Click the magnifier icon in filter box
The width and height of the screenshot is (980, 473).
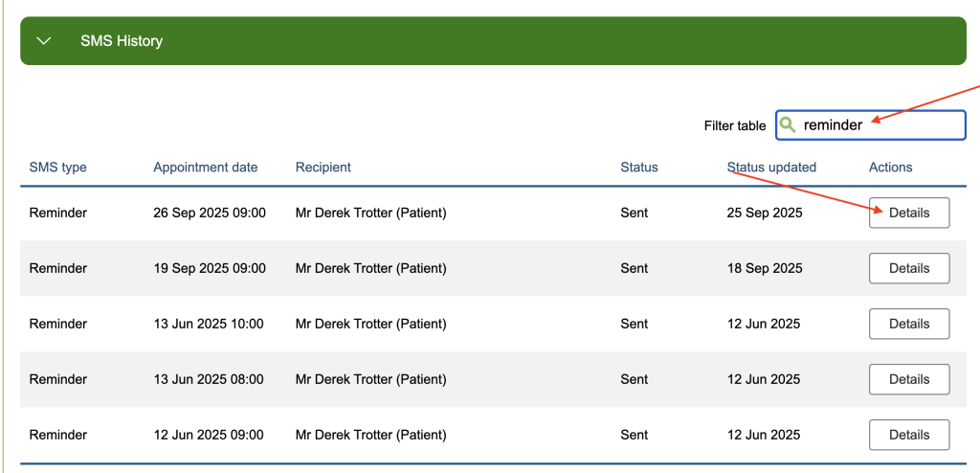pyautogui.click(x=788, y=124)
